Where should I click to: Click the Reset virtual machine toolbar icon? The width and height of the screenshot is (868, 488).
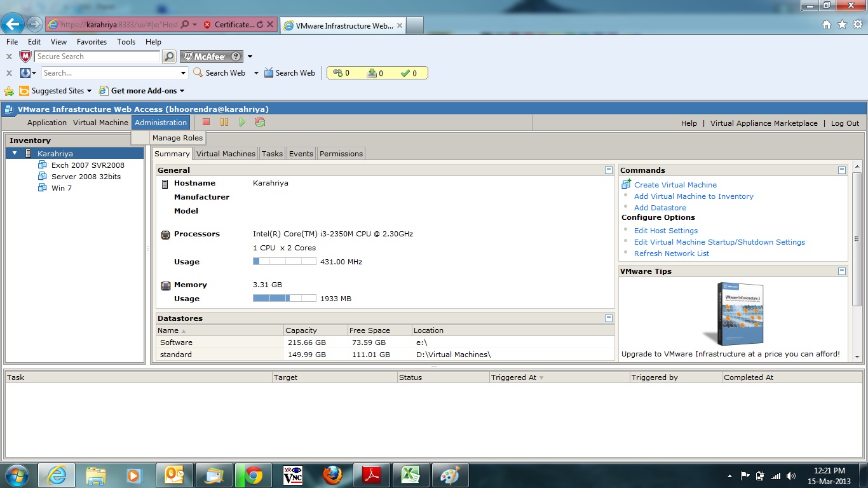(260, 122)
